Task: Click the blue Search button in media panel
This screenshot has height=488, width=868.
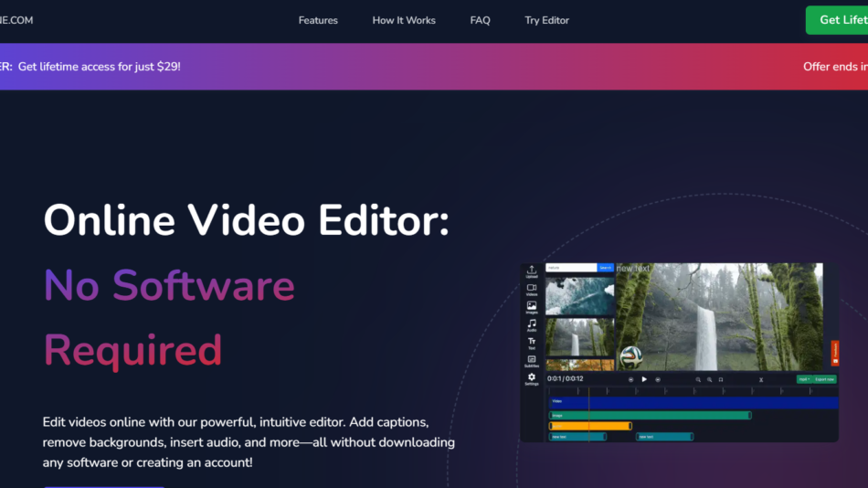Action: pos(606,268)
